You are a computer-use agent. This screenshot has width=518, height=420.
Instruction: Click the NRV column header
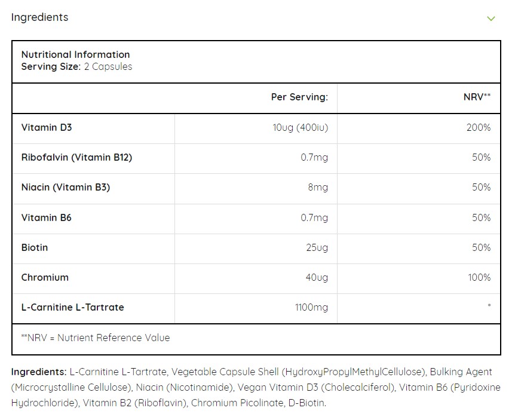(x=477, y=97)
